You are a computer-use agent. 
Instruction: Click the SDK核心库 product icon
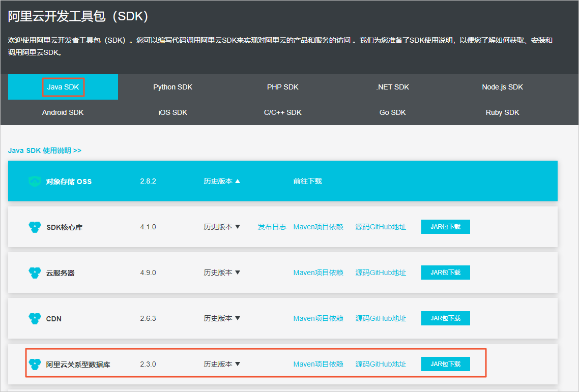point(35,227)
